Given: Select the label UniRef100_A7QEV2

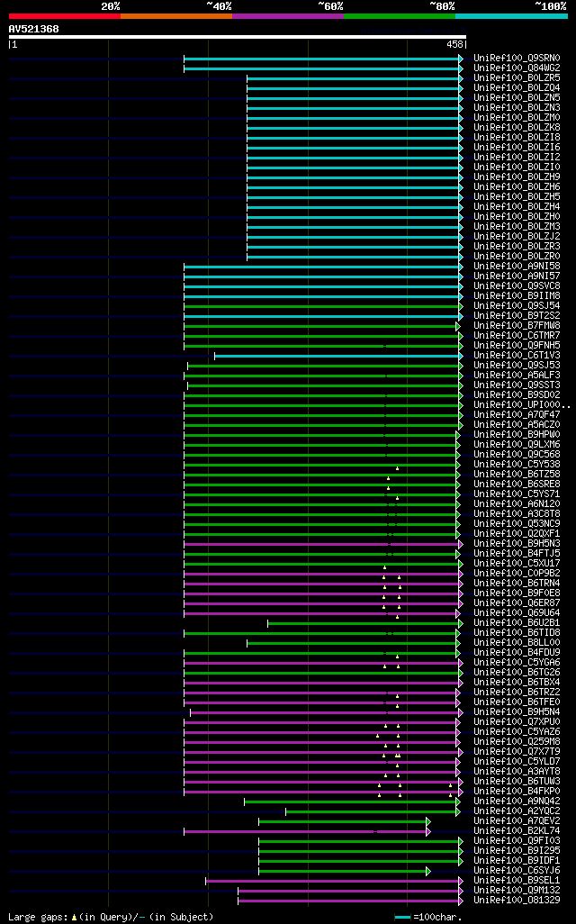Looking at the screenshot, I should pos(517,820).
